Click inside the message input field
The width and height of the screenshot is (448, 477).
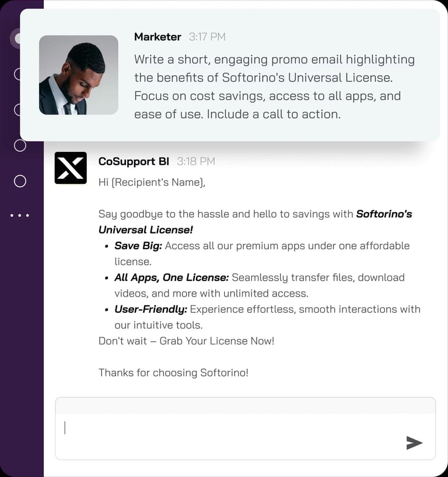coord(245,436)
